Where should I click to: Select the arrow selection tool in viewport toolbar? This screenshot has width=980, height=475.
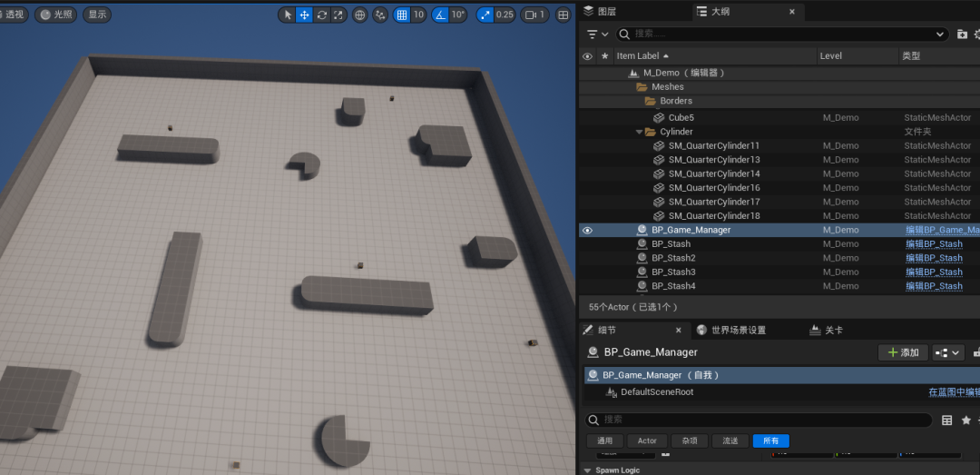(x=288, y=15)
